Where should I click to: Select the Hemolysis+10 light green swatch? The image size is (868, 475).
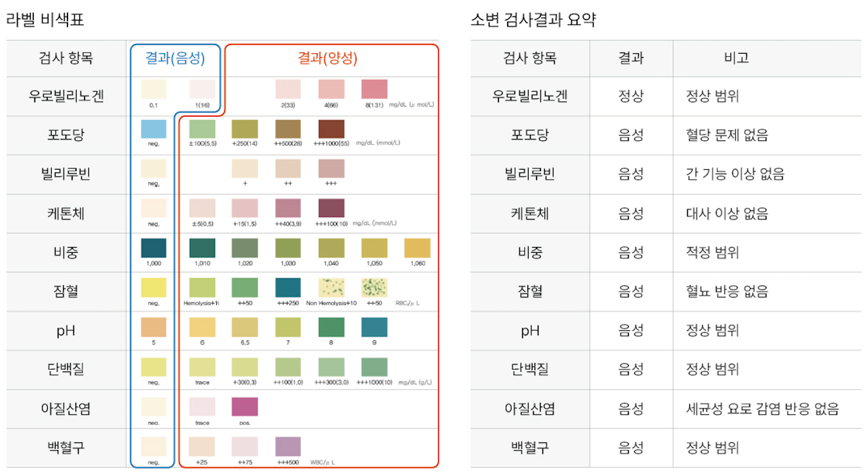[202, 288]
